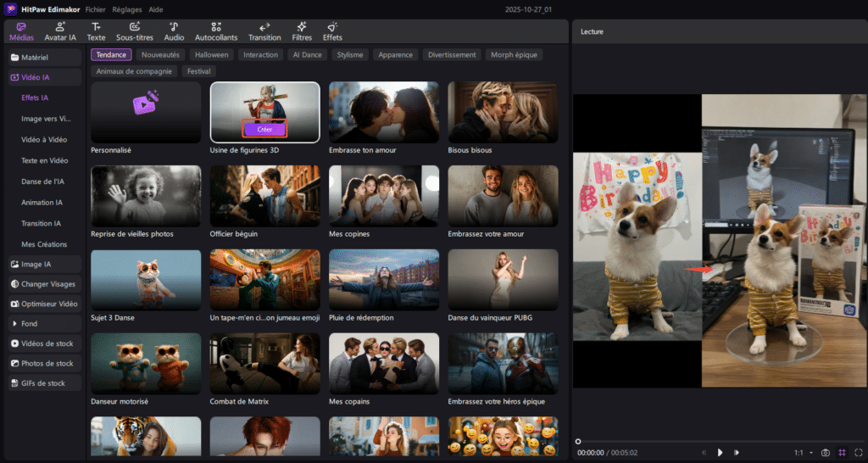Choose the Pluie de rédemption template thumbnail
The height and width of the screenshot is (463, 868).
pyautogui.click(x=383, y=278)
